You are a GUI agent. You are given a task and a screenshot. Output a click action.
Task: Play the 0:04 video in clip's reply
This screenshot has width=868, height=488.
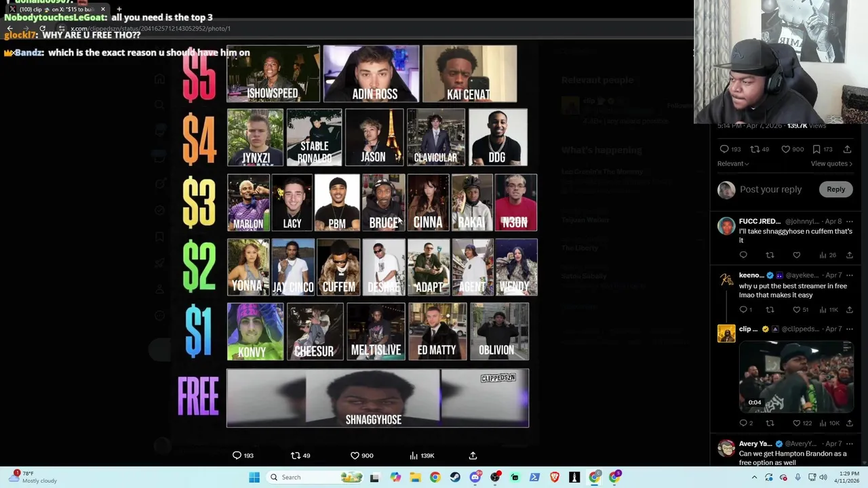coord(796,376)
